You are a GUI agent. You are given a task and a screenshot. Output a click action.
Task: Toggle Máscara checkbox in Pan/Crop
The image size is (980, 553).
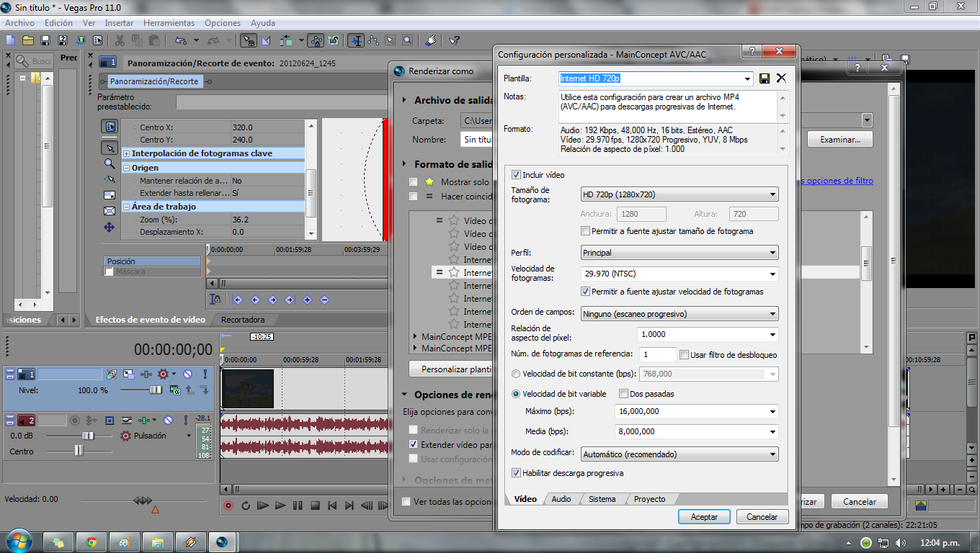coord(110,272)
